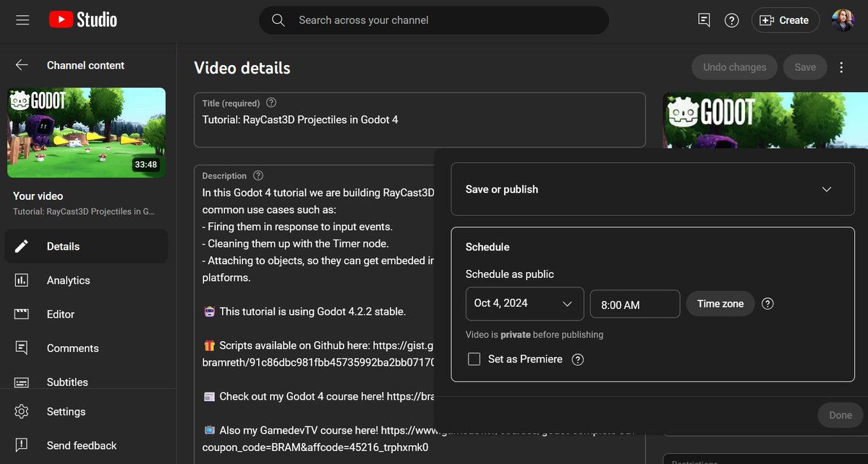Enable the Set as Premiere checkbox
868x464 pixels.
(x=475, y=359)
